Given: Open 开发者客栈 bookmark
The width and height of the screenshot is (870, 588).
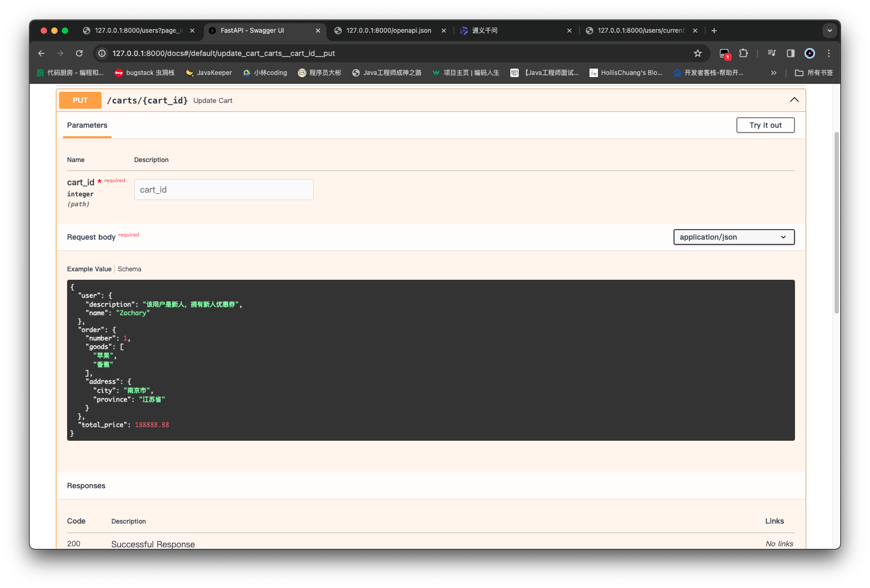Looking at the screenshot, I should point(708,73).
